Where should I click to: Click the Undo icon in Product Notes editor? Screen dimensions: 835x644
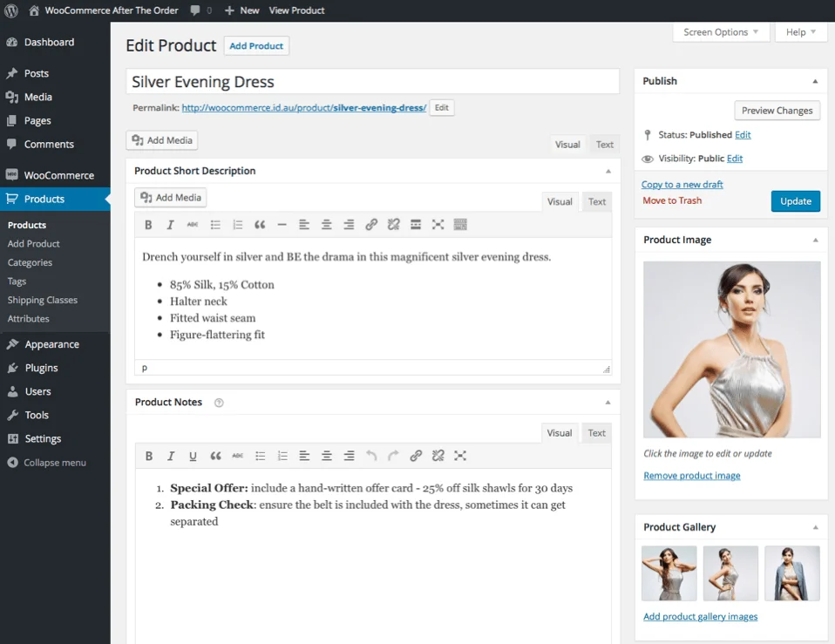pos(371,456)
